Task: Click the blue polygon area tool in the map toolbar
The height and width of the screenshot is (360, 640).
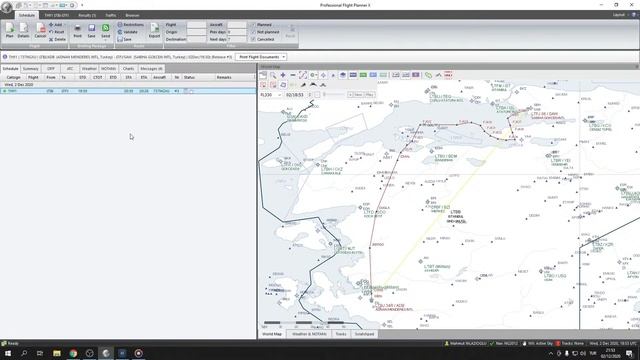Action: tap(283, 85)
